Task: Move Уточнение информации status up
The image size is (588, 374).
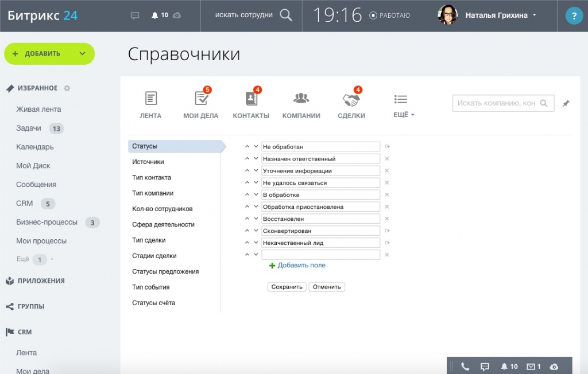Action: tap(247, 170)
